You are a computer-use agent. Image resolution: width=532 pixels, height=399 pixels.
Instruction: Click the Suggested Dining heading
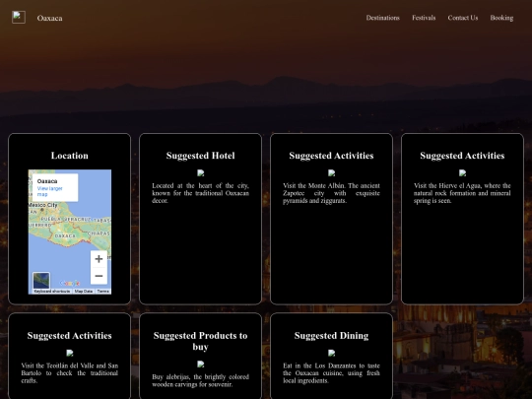coord(331,336)
